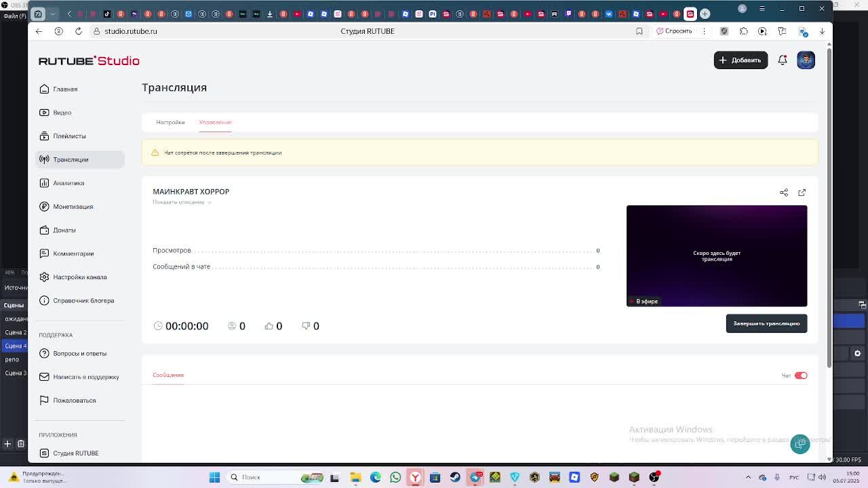Open the Аналитика chart icon

pyautogui.click(x=44, y=183)
